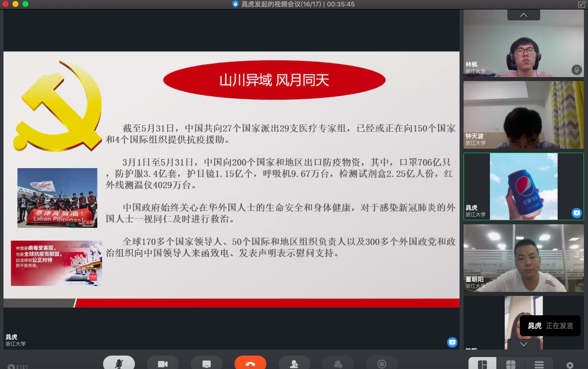The image size is (588, 369).
Task: Open the add participant button
Action: 294,364
